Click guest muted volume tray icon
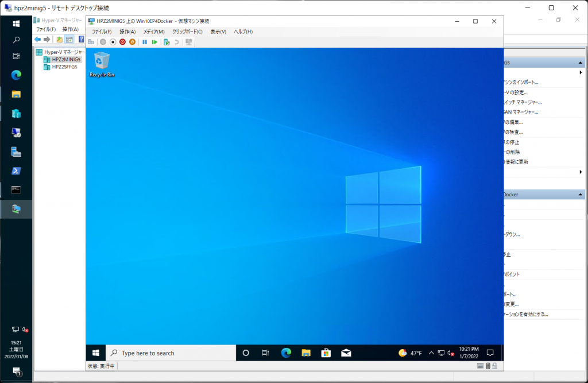 pyautogui.click(x=451, y=353)
